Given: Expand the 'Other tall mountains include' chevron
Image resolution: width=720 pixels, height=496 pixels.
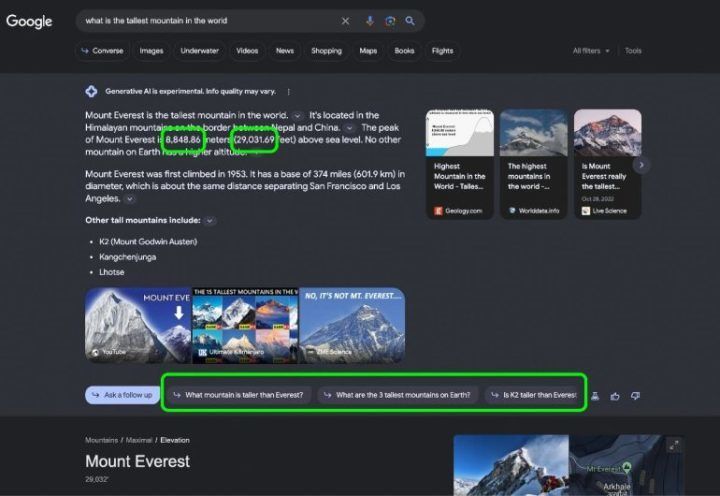Looking at the screenshot, I should tap(209, 221).
